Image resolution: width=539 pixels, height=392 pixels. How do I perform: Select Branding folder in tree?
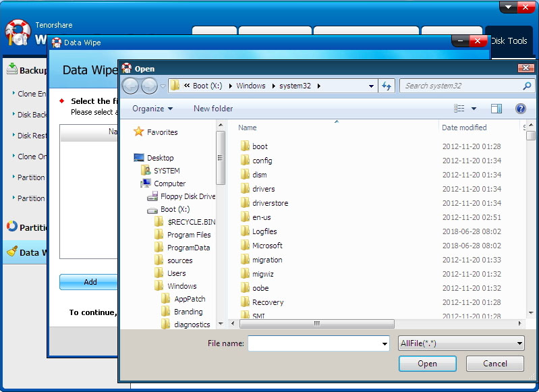click(x=182, y=312)
